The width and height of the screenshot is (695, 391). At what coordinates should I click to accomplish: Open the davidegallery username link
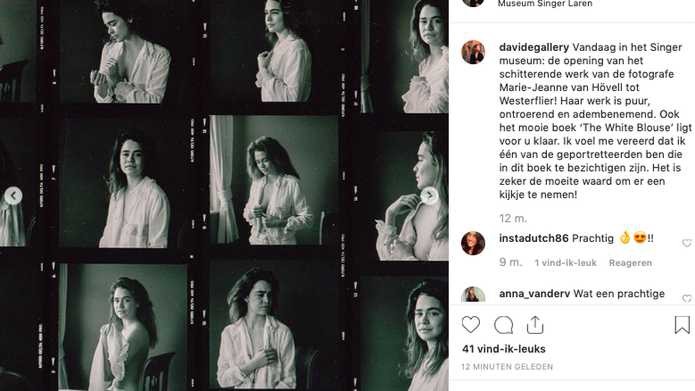pos(534,47)
